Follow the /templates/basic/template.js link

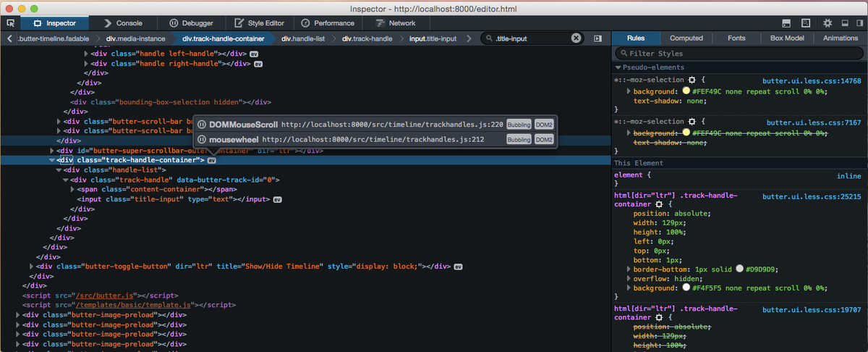click(132, 305)
